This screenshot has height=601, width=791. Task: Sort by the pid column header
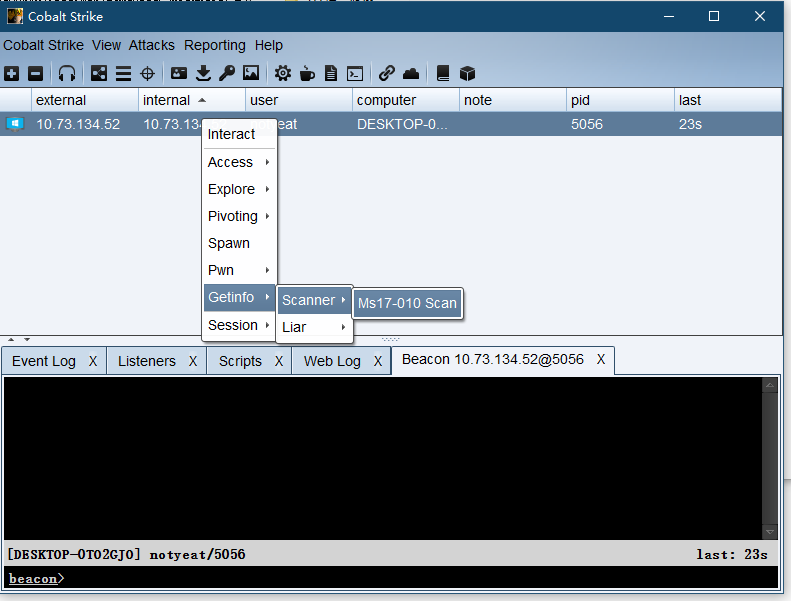[x=619, y=100]
